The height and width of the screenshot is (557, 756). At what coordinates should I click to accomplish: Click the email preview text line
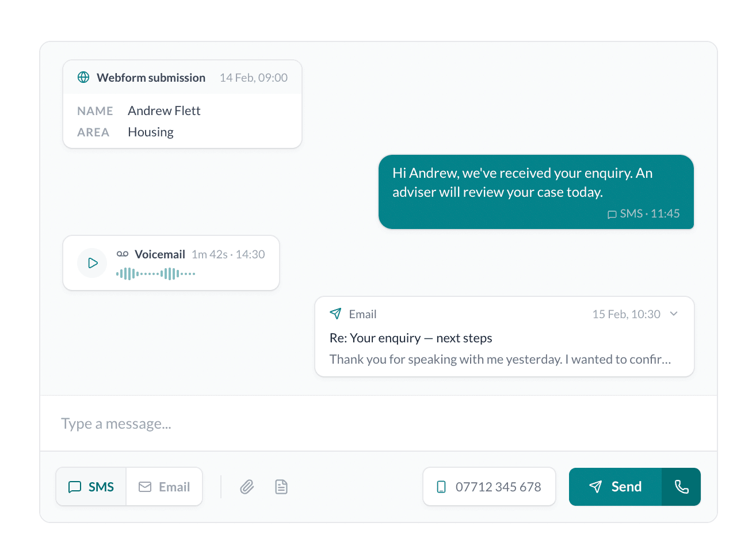pos(500,360)
